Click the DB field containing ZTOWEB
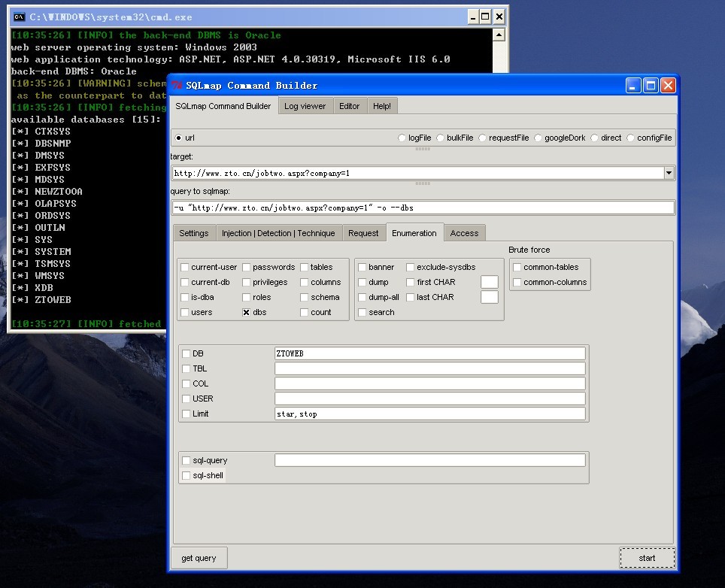Viewport: 725px width, 588px height. [x=430, y=353]
